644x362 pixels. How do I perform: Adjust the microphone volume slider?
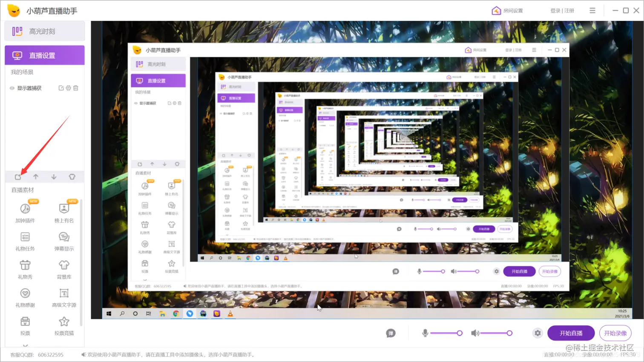pyautogui.click(x=446, y=333)
